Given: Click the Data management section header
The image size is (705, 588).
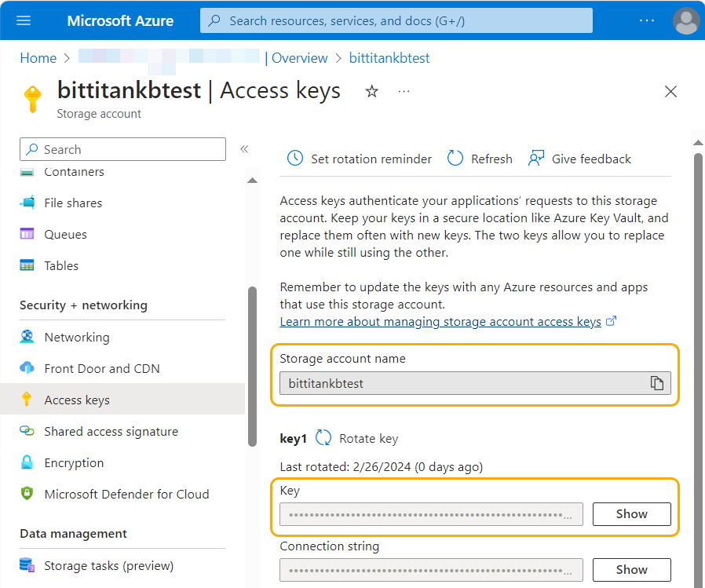Looking at the screenshot, I should 73,534.
